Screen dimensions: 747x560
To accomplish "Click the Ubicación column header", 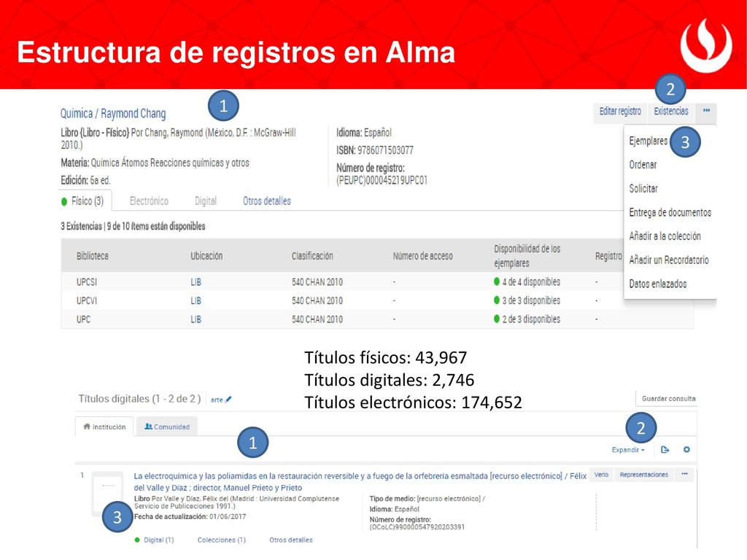I will pos(206,256).
